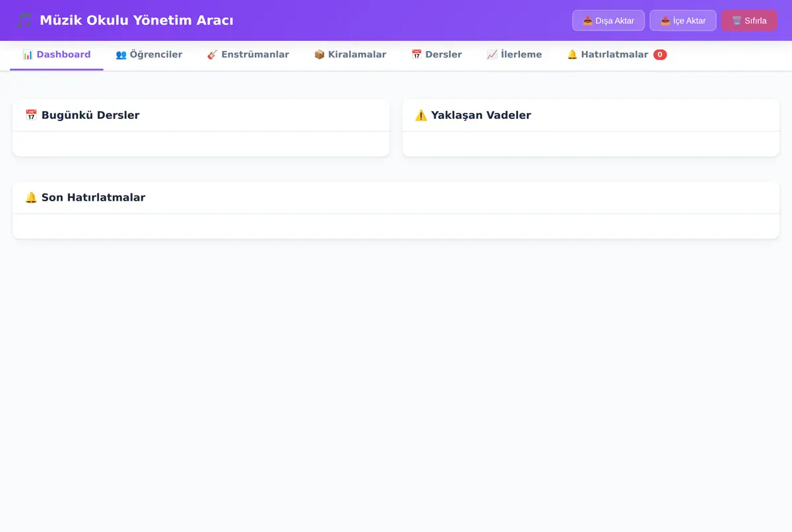Open the Hatırlatmalar tab
792x532 pixels.
[617, 55]
